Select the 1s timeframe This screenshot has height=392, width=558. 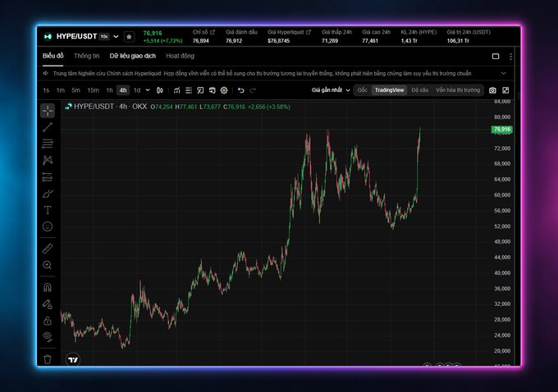point(46,90)
